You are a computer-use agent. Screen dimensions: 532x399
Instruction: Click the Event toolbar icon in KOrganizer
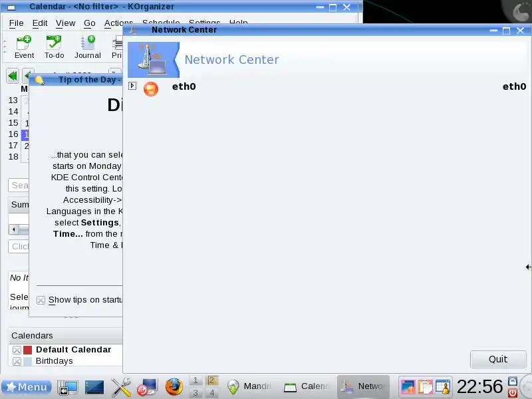tap(24, 47)
